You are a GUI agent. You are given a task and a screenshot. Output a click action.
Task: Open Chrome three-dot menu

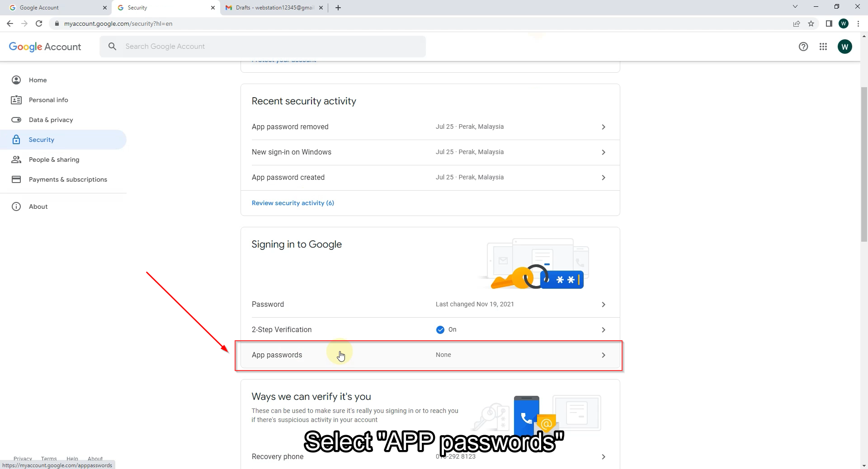point(858,23)
